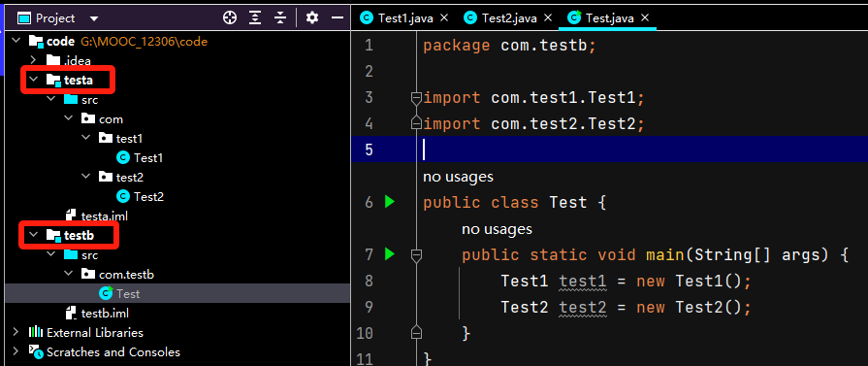868x366 pixels.
Task: Open Project view options gear icon
Action: 312,18
